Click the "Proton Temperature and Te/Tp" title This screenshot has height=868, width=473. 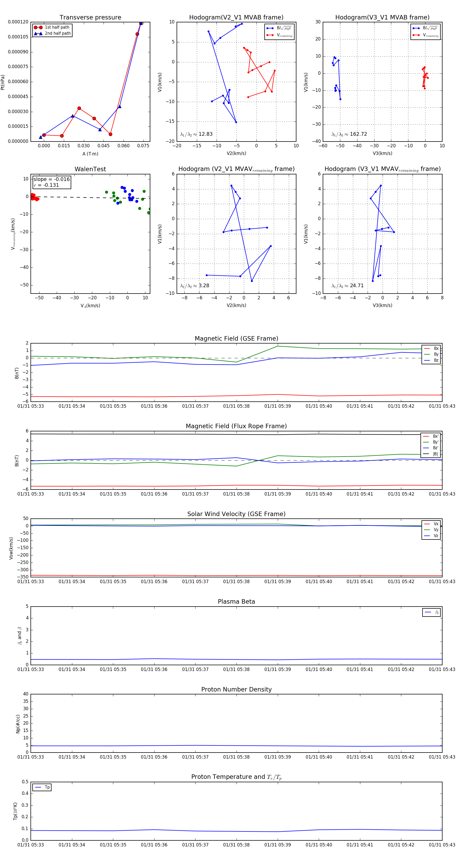(x=236, y=777)
